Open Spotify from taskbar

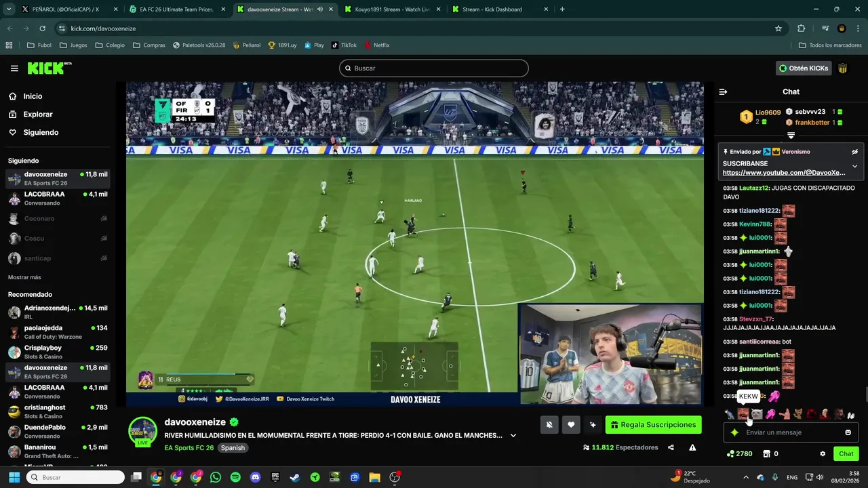pos(235,477)
